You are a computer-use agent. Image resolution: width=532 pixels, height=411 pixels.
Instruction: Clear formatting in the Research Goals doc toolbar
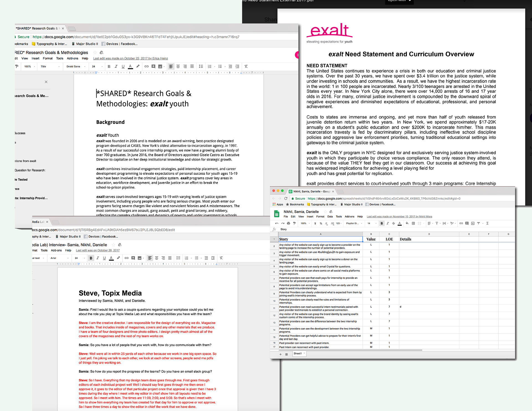point(246,66)
